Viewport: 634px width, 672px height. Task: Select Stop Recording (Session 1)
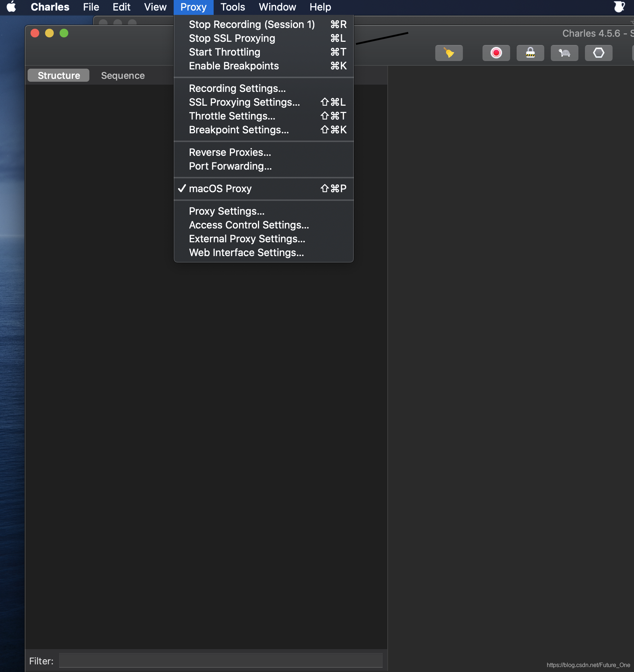264,24
